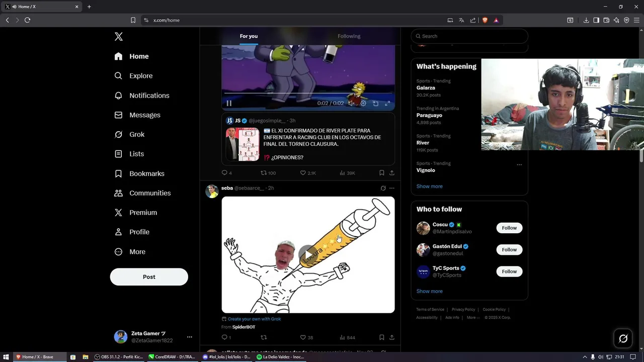The height and width of the screenshot is (362, 644).
Task: Follow TyC Sports
Action: tap(509, 271)
